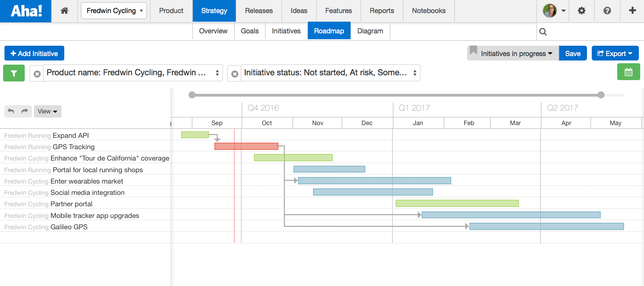Select the Social media integration name
Screen dimensions: 644x286
pos(87,192)
